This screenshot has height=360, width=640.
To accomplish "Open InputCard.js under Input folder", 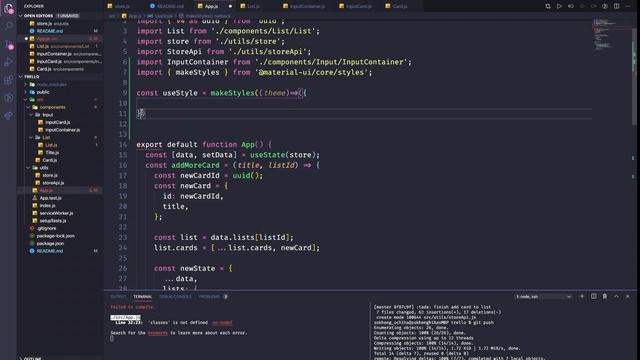I will (57, 122).
